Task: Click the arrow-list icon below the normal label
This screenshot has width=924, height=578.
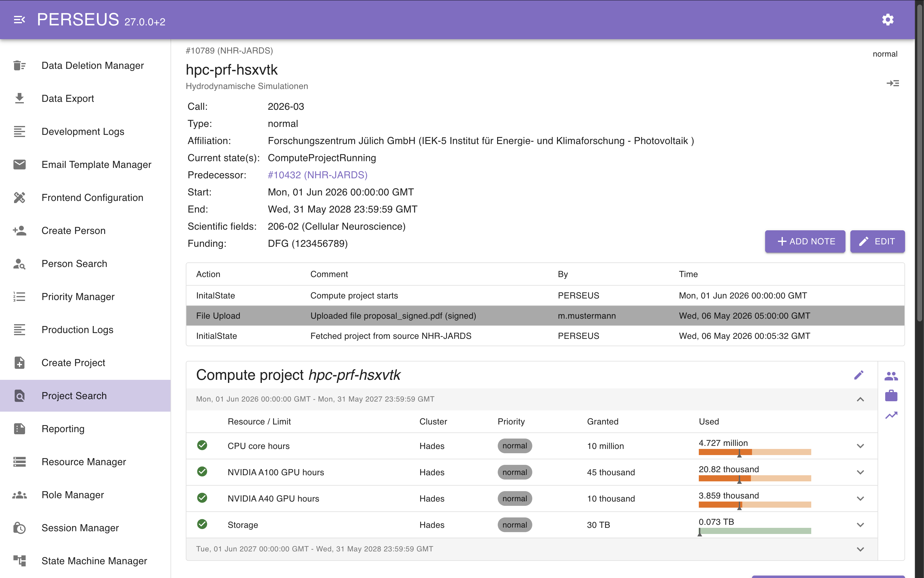Action: tap(893, 83)
